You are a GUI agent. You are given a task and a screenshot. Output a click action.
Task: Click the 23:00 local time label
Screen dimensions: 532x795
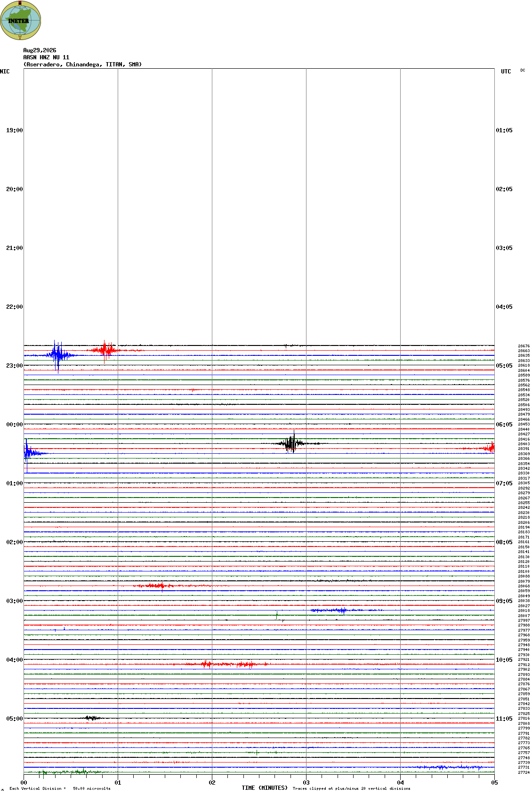tap(14, 366)
